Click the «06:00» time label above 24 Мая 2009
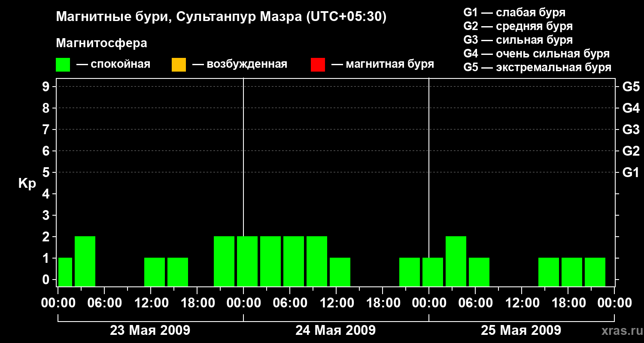Viewport: 644px width, 343px height. pos(290,303)
